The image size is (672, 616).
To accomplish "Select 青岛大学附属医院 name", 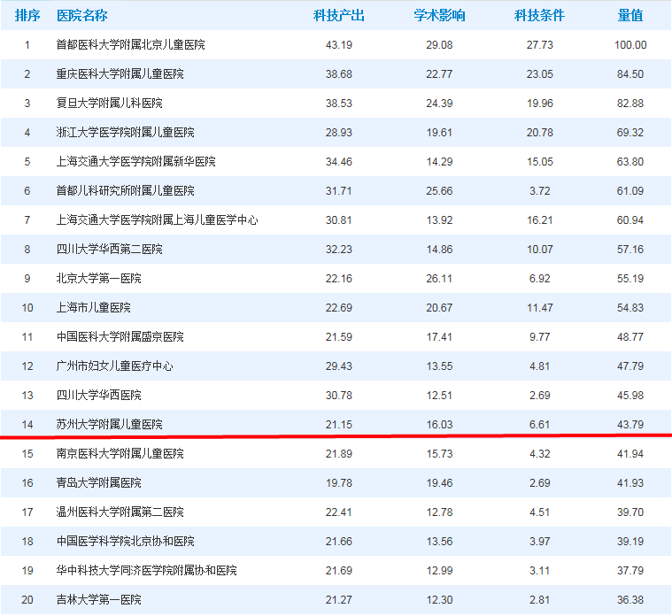I will click(x=98, y=482).
